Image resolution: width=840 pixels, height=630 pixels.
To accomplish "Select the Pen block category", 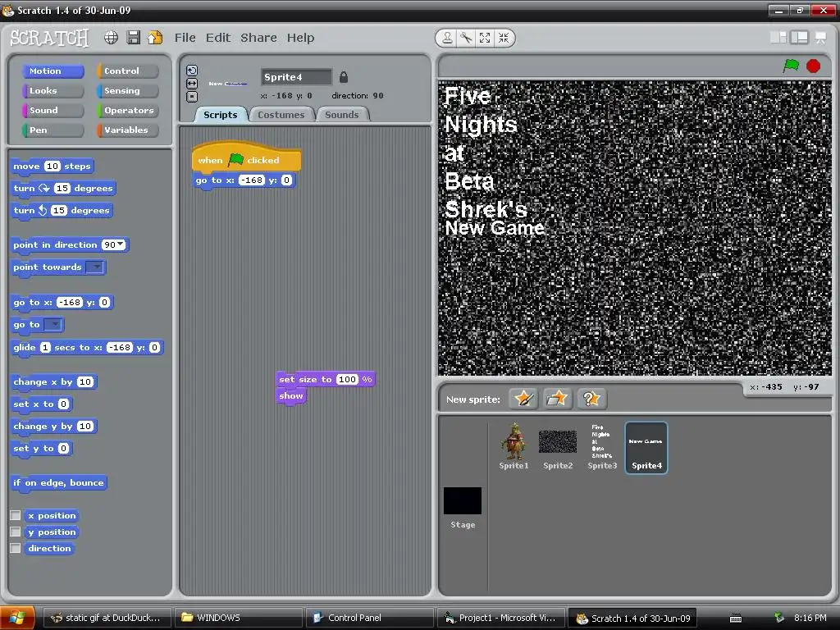I will (x=53, y=130).
